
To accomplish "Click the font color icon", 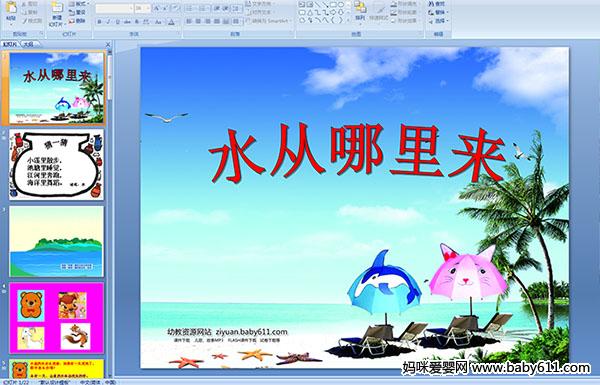I will (x=171, y=22).
